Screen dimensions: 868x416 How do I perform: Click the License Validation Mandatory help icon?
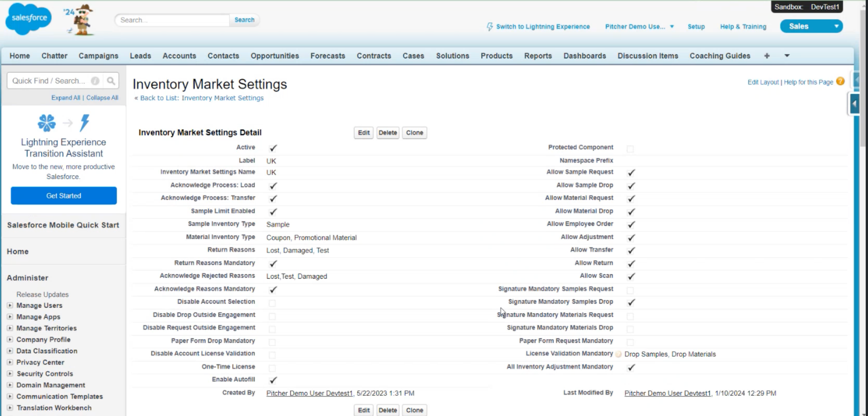click(619, 354)
